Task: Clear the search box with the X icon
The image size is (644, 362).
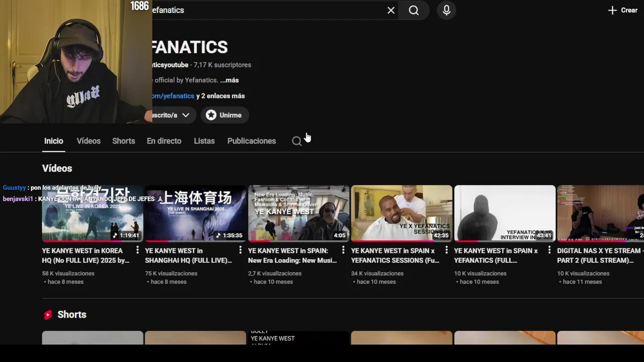Action: tap(391, 10)
